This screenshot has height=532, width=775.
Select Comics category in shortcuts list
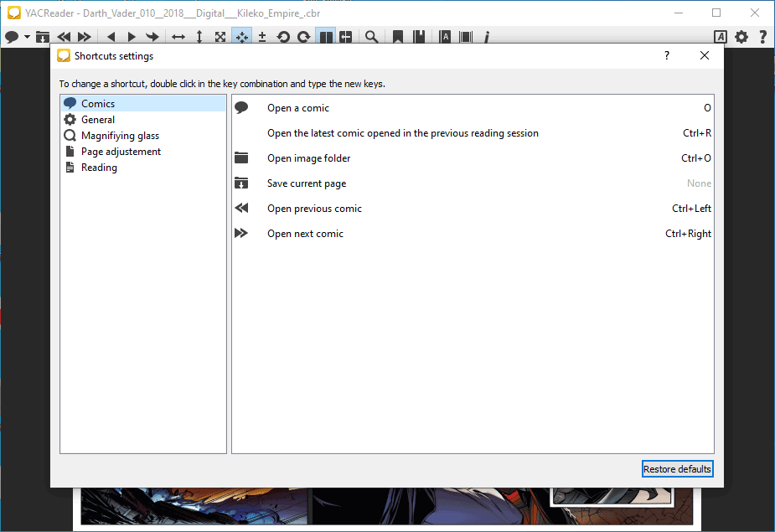[x=143, y=103]
